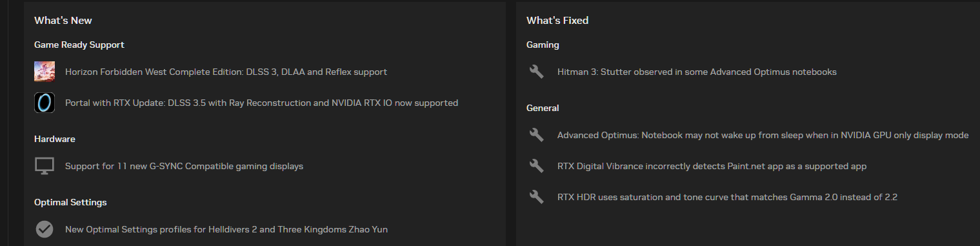Click the Horizon Forbidden West game thumbnail
This screenshot has height=246, width=980.
pos(45,72)
